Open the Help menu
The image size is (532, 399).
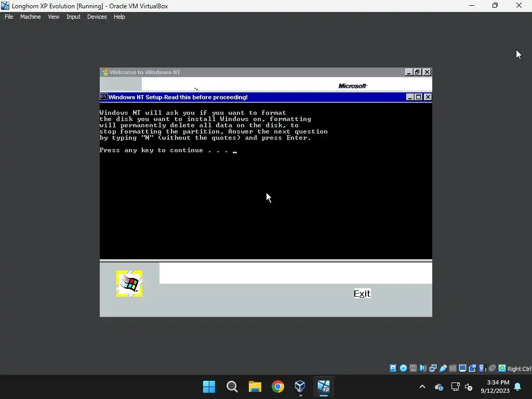(x=119, y=17)
